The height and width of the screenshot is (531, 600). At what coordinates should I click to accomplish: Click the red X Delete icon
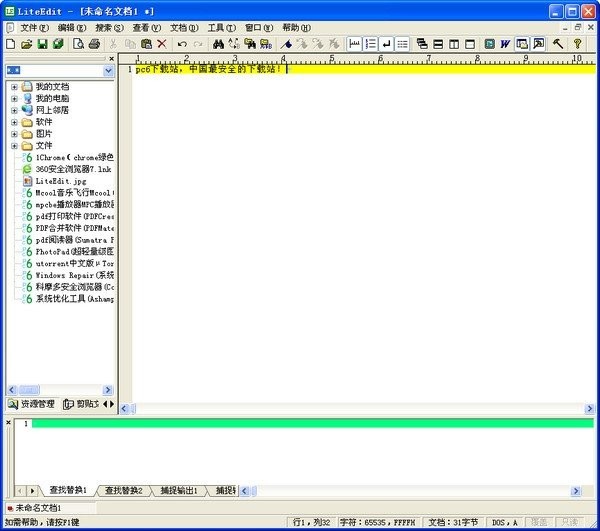162,44
